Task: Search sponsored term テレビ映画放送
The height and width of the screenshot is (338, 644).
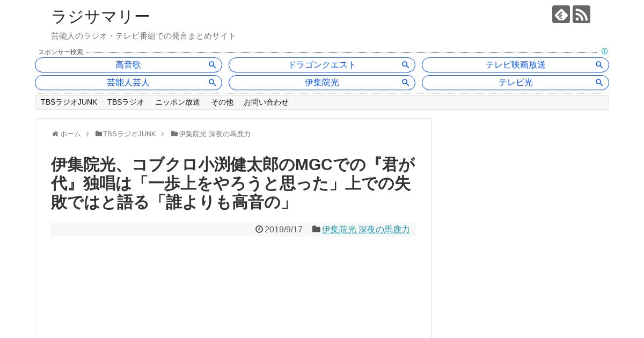Action: click(515, 65)
